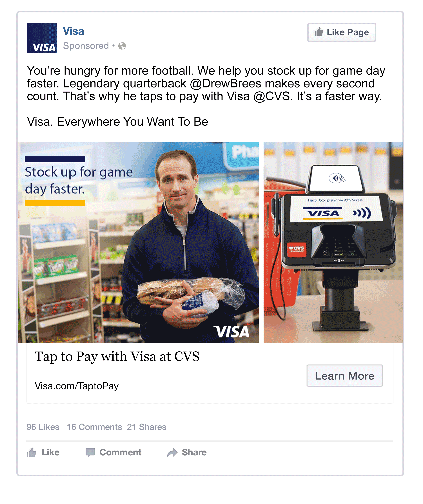Click the Learn More button
423x504 pixels.
click(345, 376)
